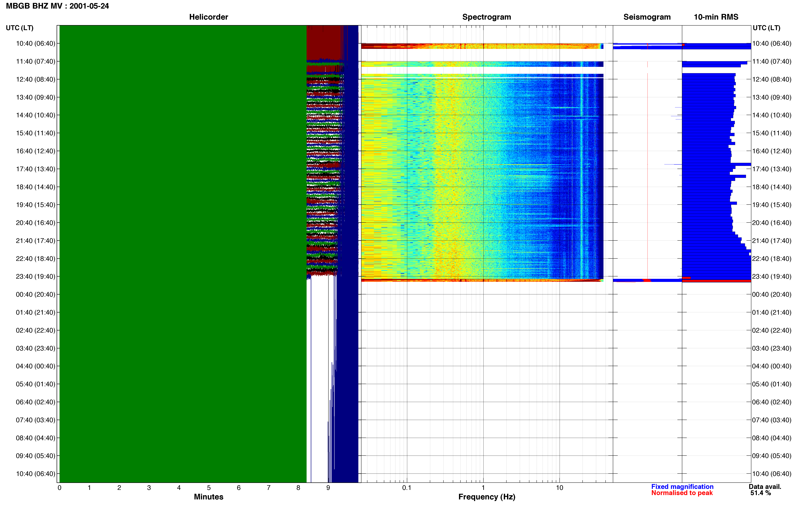Click the left 05:40 (01:40) time label

pyautogui.click(x=36, y=384)
